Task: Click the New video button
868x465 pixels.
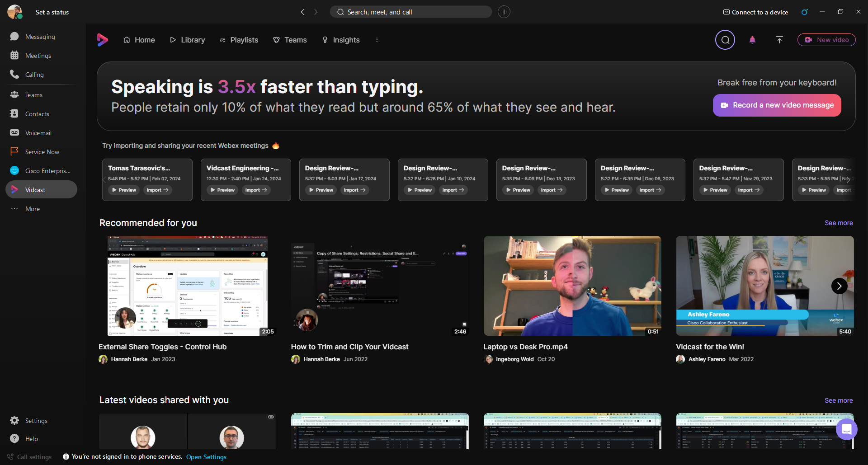Action: pyautogui.click(x=826, y=40)
